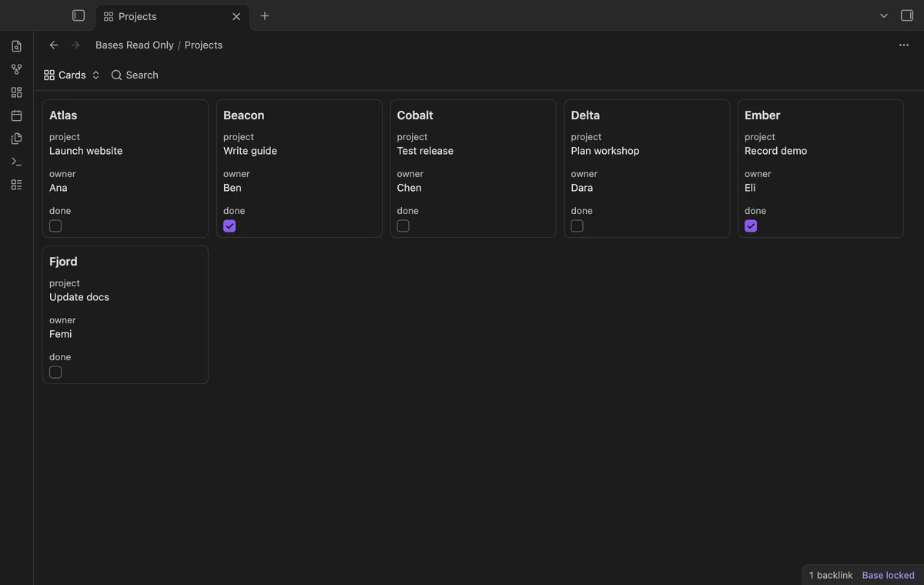Screen dimensions: 924x585
Task: Click 'Update docs' project value
Action: (79, 297)
